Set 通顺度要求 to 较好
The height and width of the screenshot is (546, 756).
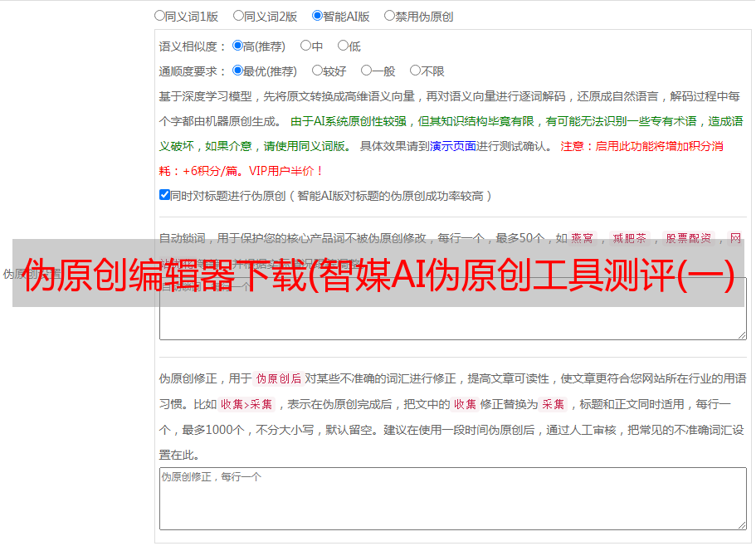(317, 71)
